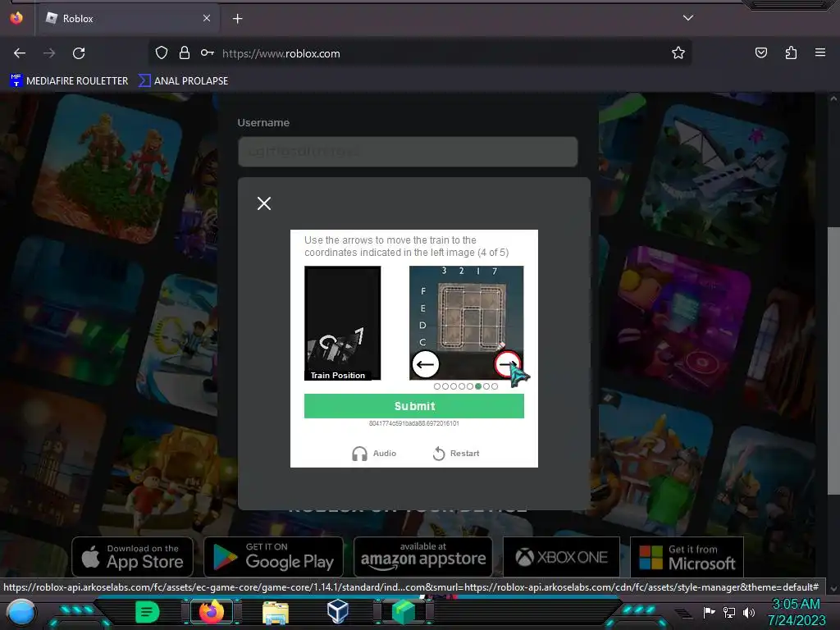Open a new tab with plus button
Image resolution: width=840 pixels, height=630 pixels.
[237, 19]
